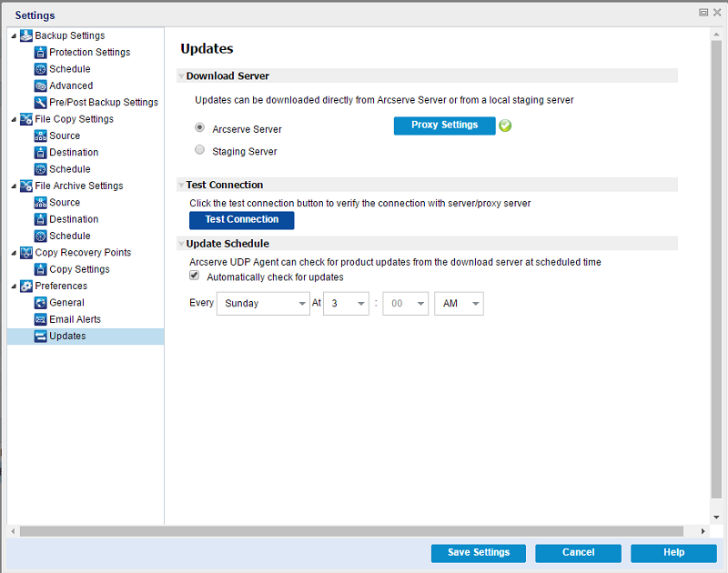Toggle Automatically check for updates checkbox
Image resolution: width=728 pixels, height=573 pixels.
coord(194,276)
